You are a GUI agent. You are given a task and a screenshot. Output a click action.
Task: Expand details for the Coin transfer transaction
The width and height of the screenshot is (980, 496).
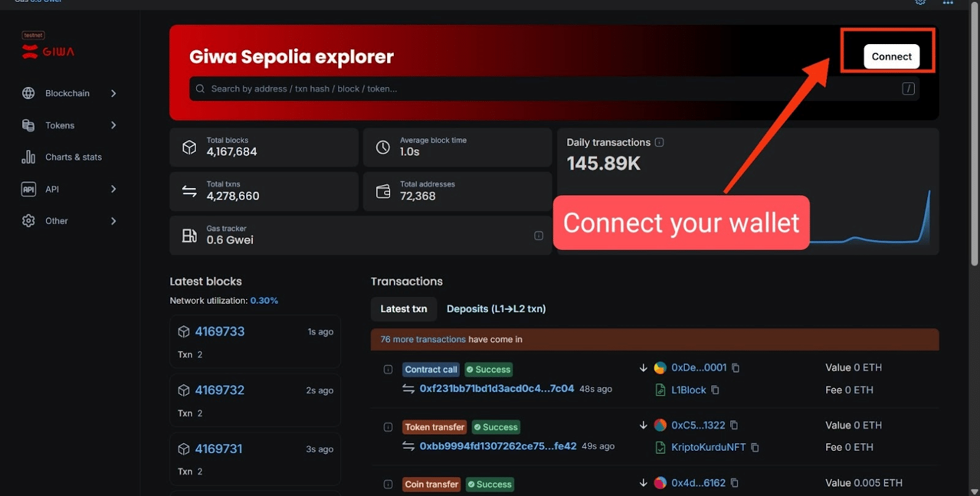(x=388, y=484)
